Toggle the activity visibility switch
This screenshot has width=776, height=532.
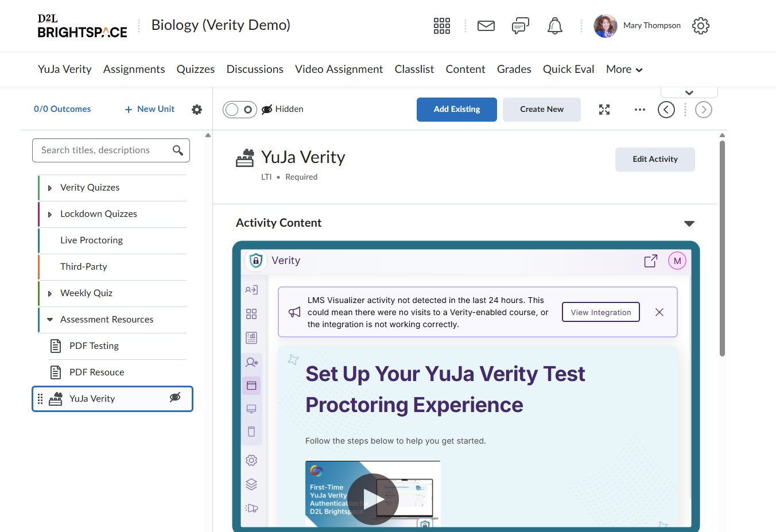pos(239,110)
